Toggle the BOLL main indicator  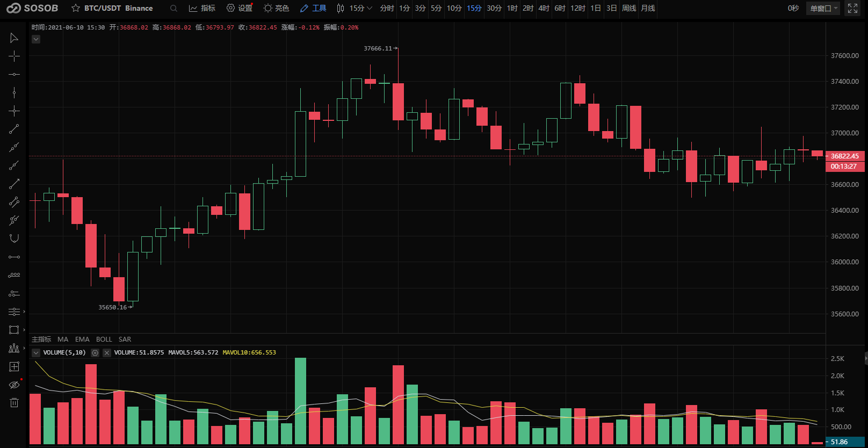pyautogui.click(x=104, y=339)
